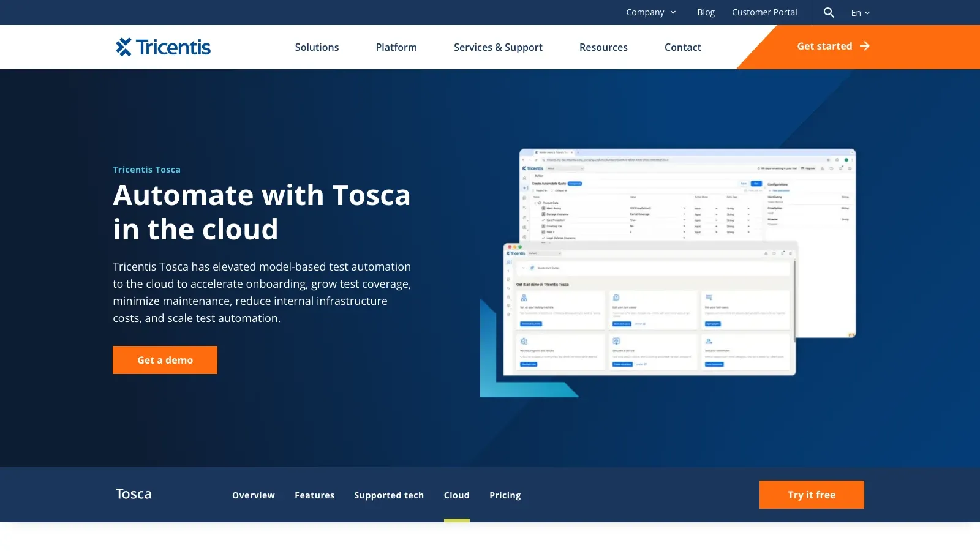Open the search magnifier icon
Image resolution: width=980 pixels, height=551 pixels.
point(829,12)
